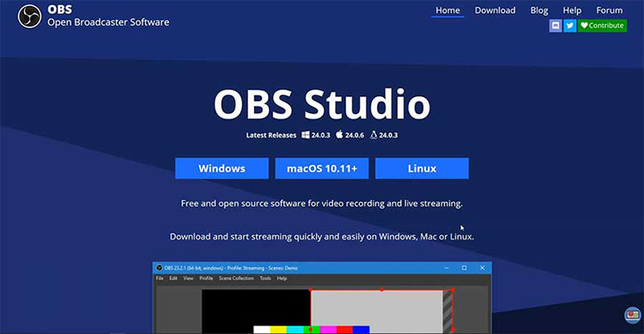Open the Download page in the navigation

coord(495,10)
